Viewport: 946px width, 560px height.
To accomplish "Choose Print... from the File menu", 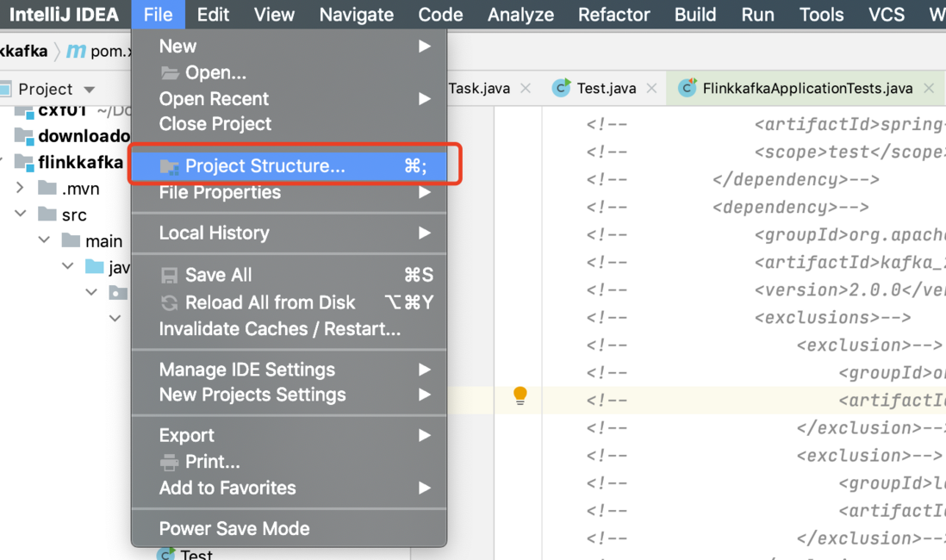I will (289, 462).
